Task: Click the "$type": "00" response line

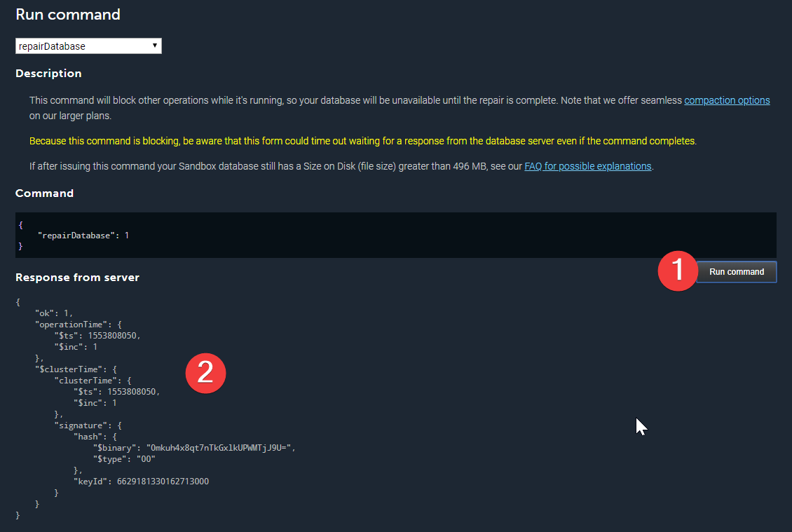Action: click(124, 458)
